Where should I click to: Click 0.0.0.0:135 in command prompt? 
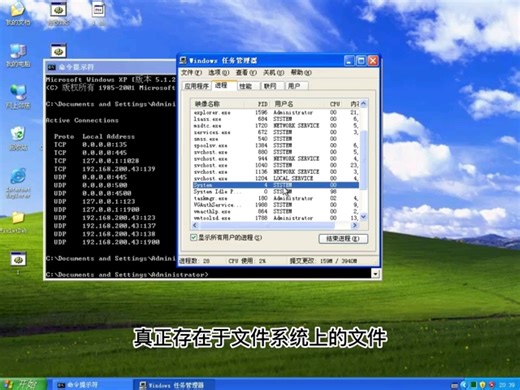[x=105, y=145]
